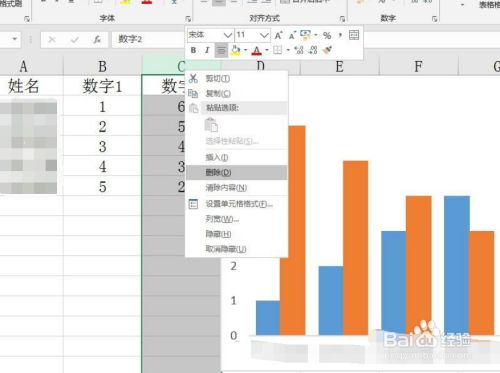The image size is (500, 373).
Task: Toggle center alignment in mini toolbar
Action: [x=221, y=50]
